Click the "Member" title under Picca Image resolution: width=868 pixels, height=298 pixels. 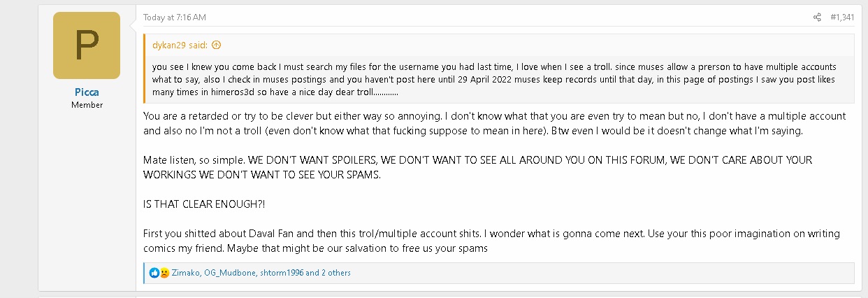coord(87,105)
